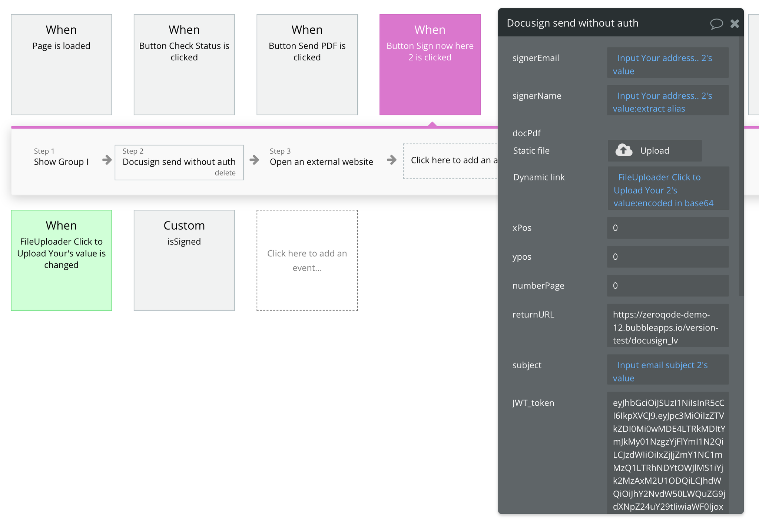Click the arrow between Step 1 and Step 2
Screen dimensions: 759x532
click(107, 160)
